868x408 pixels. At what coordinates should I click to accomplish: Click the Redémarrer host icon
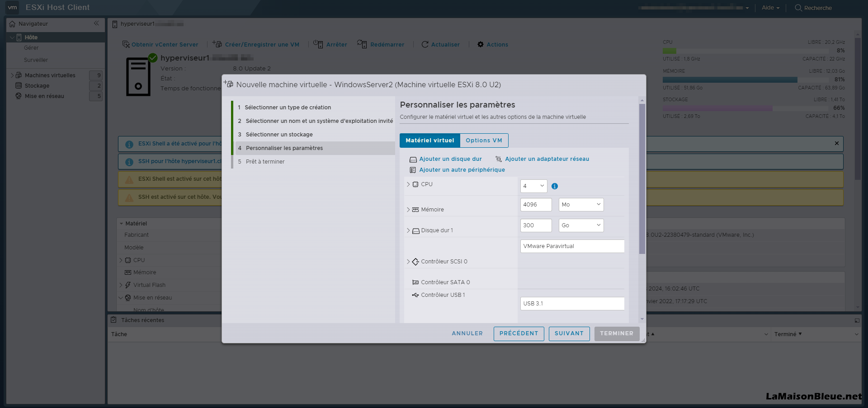pyautogui.click(x=362, y=44)
